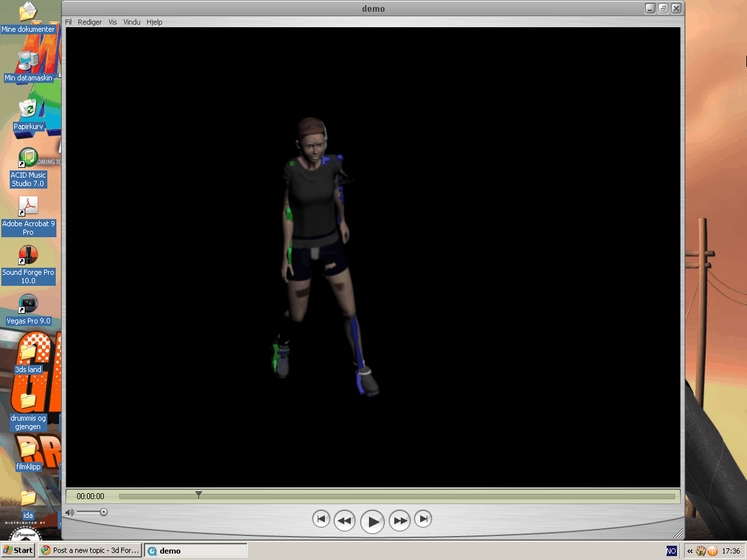This screenshot has height=560, width=747.
Task: Select the ida folder on the desktop
Action: [x=28, y=504]
